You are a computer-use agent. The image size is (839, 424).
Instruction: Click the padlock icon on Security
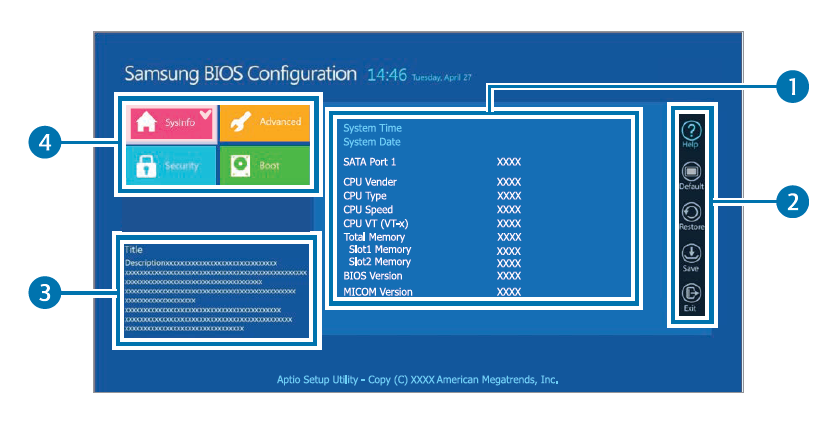tap(146, 166)
